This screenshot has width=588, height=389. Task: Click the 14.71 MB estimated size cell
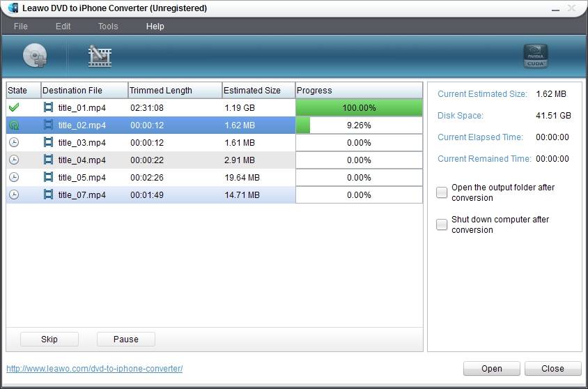(x=242, y=195)
